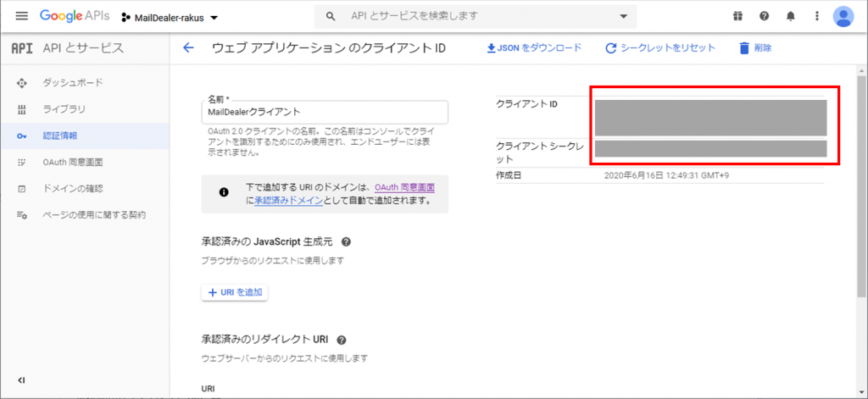
Task: Open the notifications bell
Action: tap(791, 16)
